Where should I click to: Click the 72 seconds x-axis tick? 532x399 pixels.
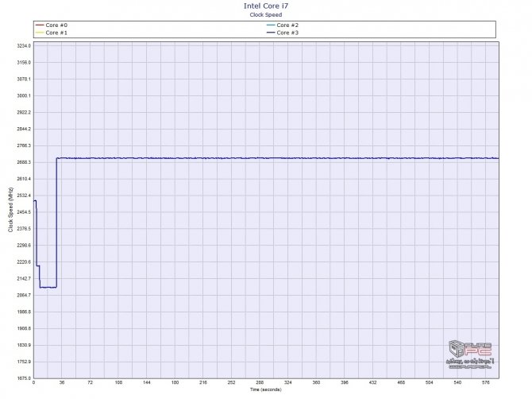coord(90,382)
